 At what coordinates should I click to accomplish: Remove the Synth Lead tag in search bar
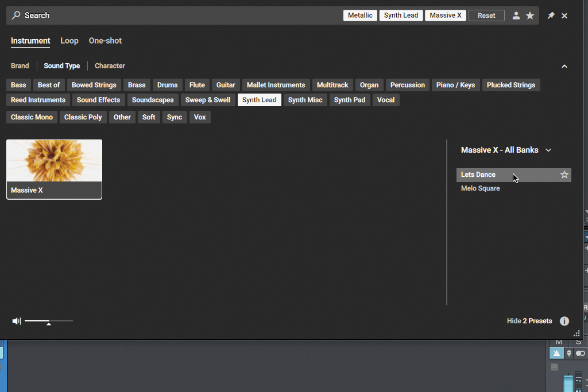(x=401, y=15)
